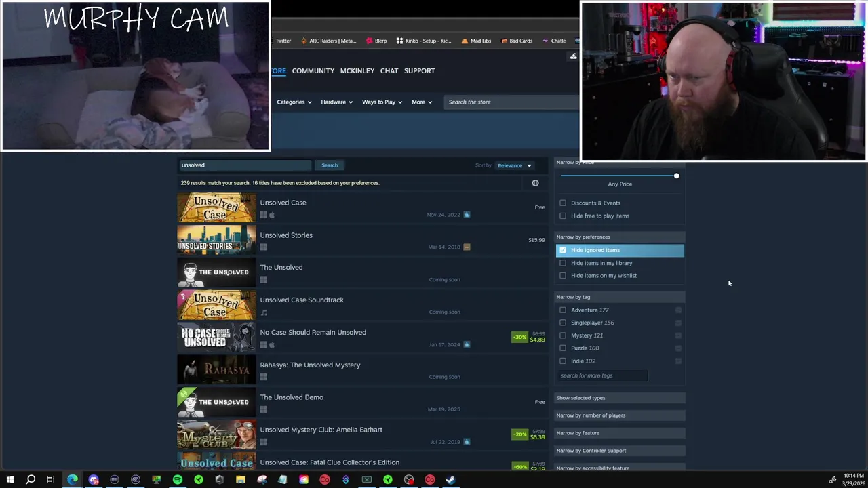This screenshot has height=488, width=868.
Task: Open Spotify from the taskbar
Action: tap(178, 480)
